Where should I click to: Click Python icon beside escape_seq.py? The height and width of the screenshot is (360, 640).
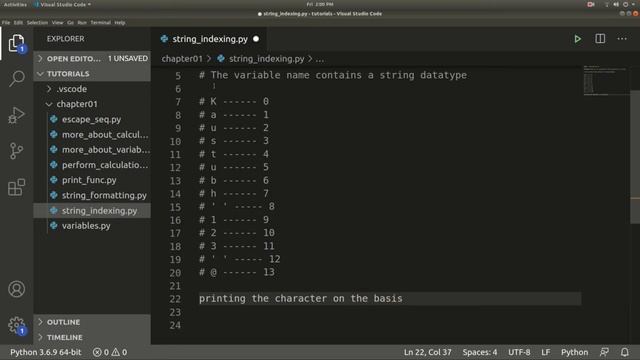tap(53, 119)
